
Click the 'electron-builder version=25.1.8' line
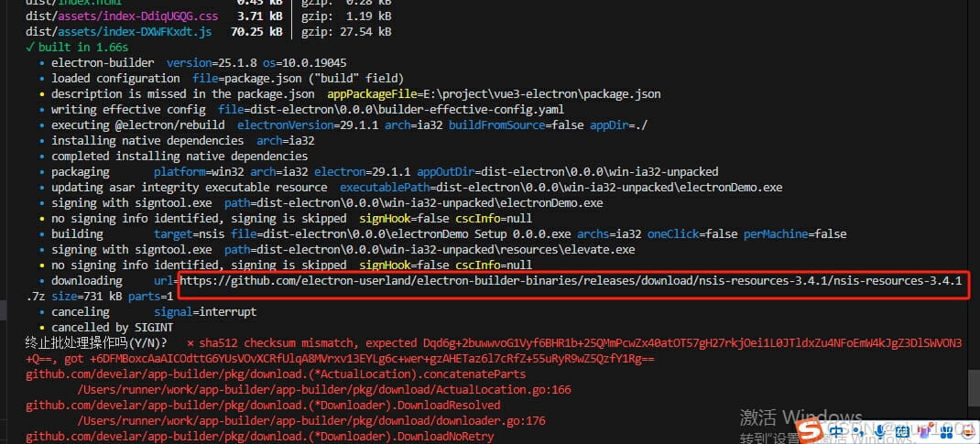point(199,62)
